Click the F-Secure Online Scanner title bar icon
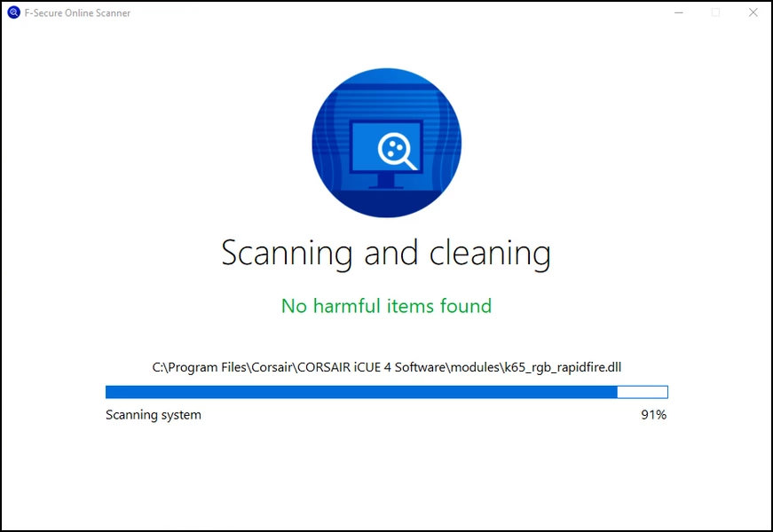This screenshot has width=773, height=532. coord(14,12)
